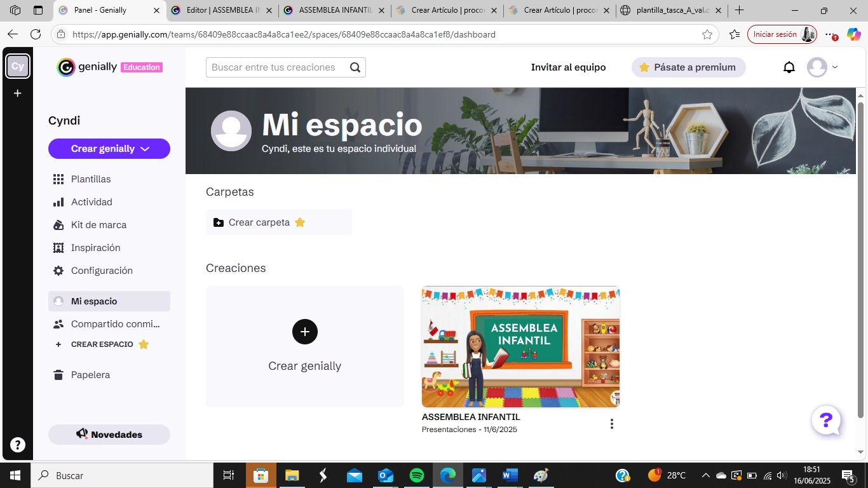Click the black plus circle Crear genially
The width and height of the screenshot is (868, 488).
point(305,332)
